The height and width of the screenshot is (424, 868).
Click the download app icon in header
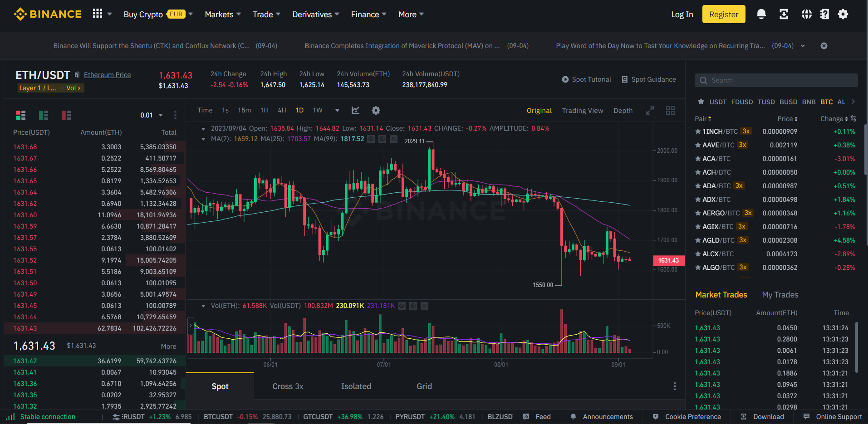[x=784, y=14]
